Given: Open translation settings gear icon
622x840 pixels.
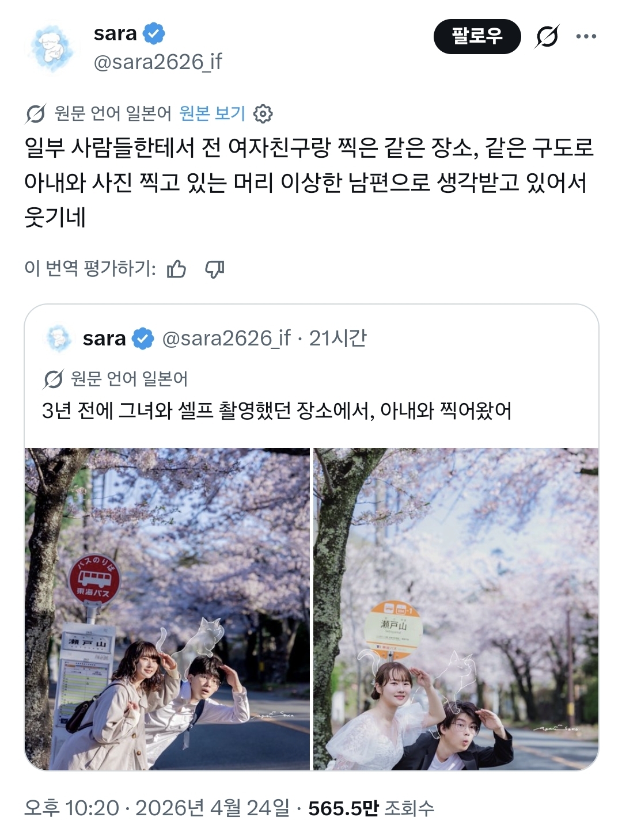Looking at the screenshot, I should point(263,114).
